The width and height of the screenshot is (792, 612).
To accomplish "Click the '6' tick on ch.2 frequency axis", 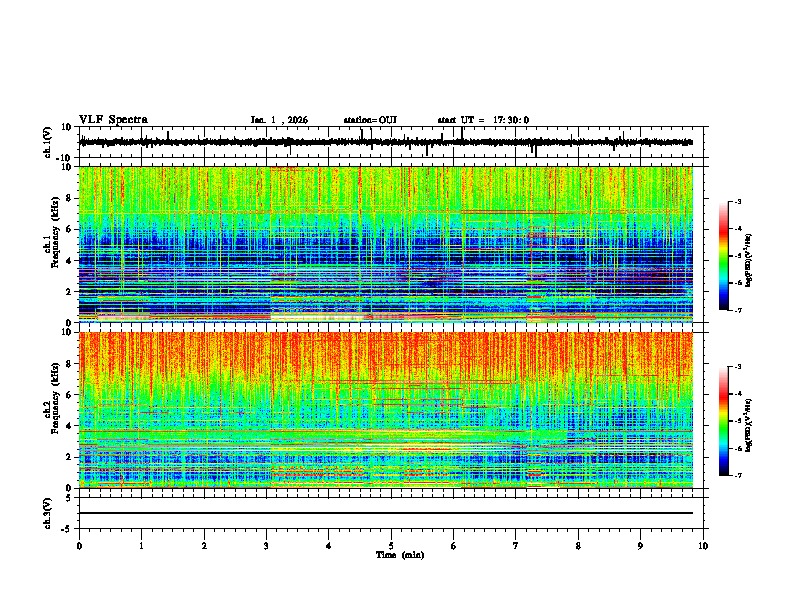I will (x=69, y=395).
